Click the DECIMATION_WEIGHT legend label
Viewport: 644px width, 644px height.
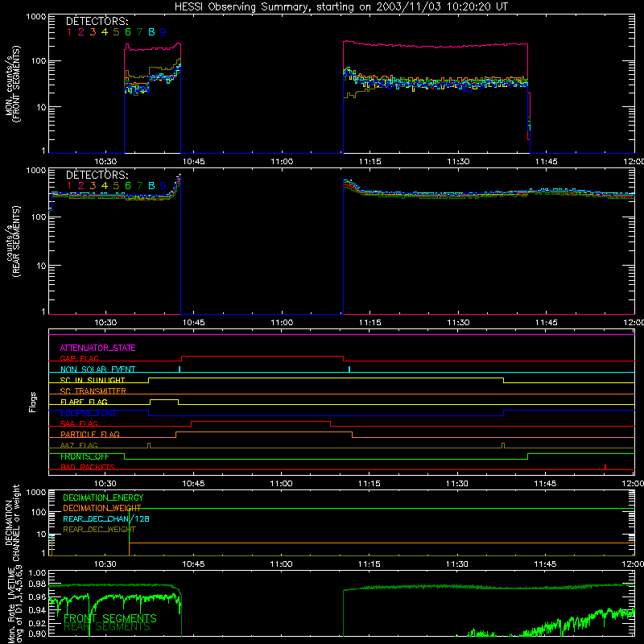tap(102, 509)
